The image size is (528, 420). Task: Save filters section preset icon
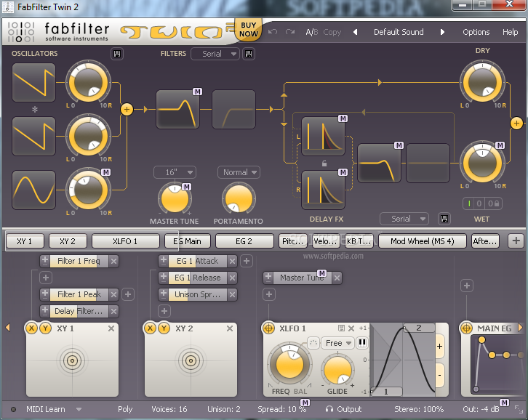(249, 54)
